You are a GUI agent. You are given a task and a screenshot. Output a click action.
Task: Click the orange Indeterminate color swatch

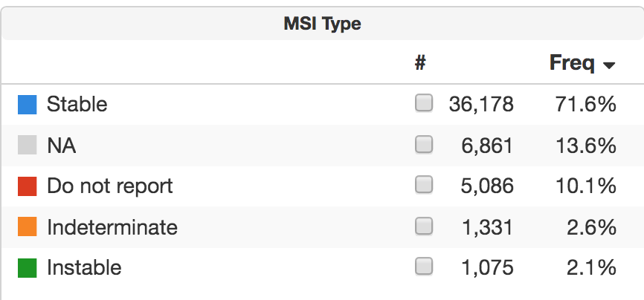click(x=28, y=226)
